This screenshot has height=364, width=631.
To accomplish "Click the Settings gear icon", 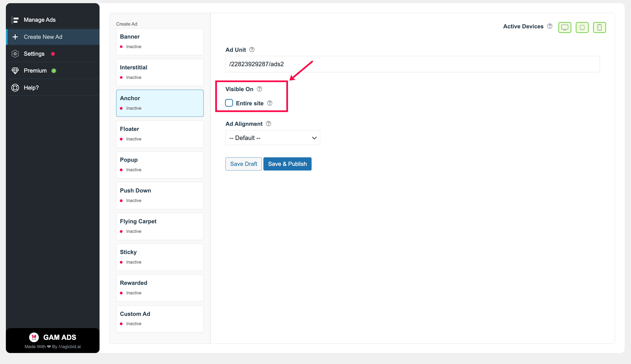I will [x=15, y=54].
